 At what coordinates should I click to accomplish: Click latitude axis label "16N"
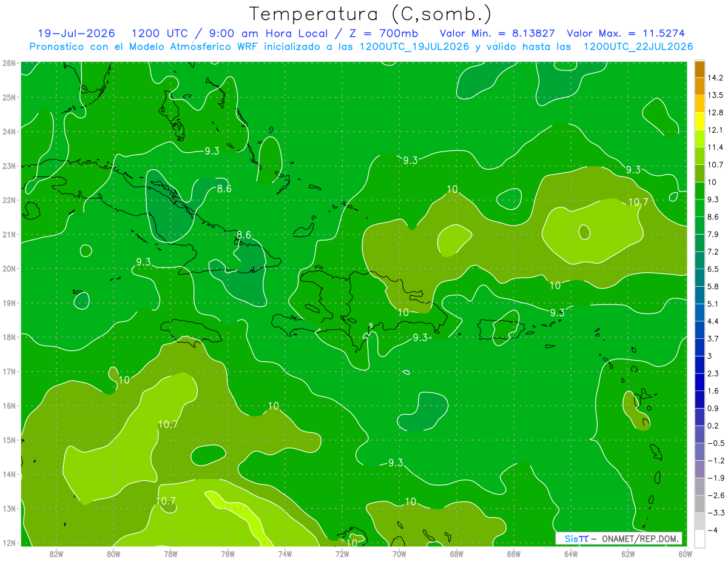(x=9, y=406)
